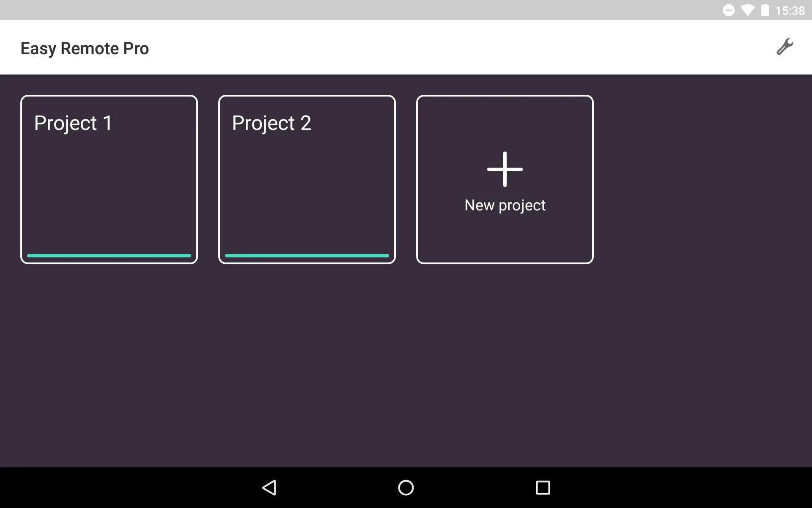Tap the battery status icon
Screen dimensions: 812x508
click(x=765, y=10)
